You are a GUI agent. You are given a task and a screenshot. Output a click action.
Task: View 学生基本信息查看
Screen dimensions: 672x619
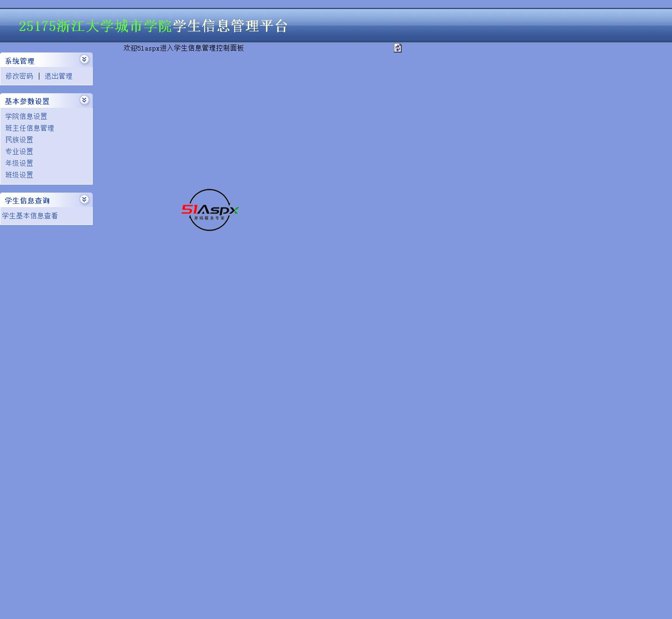coord(30,216)
